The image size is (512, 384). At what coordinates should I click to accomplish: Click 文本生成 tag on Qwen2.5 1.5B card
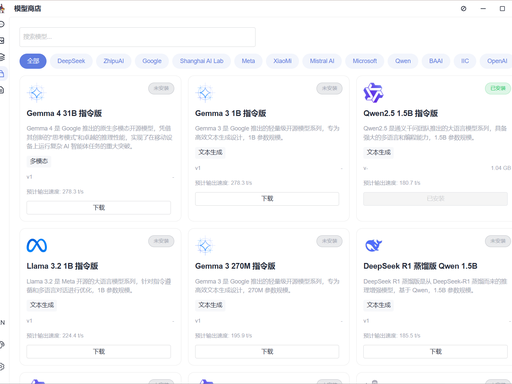[379, 152]
